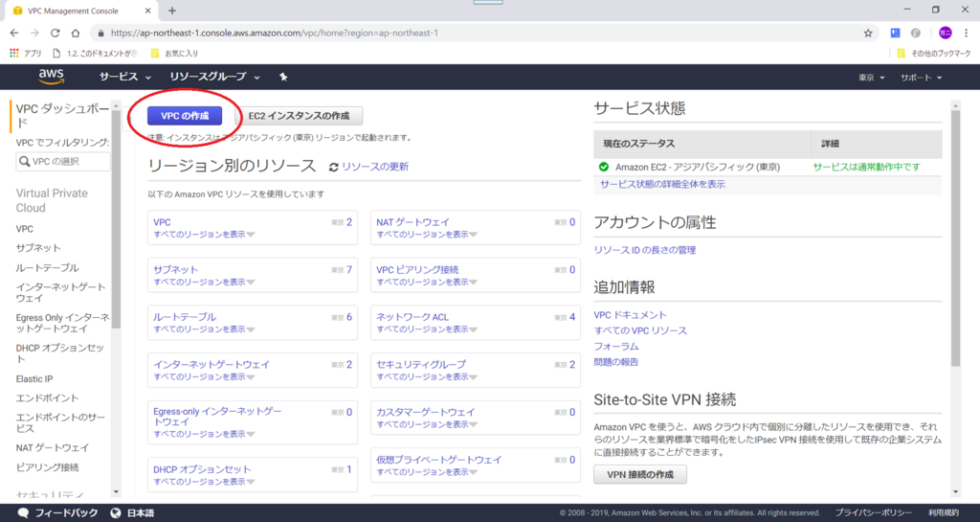Open the VPC ピアリング接続 resource link
Image resolution: width=980 pixels, height=522 pixels.
point(417,269)
